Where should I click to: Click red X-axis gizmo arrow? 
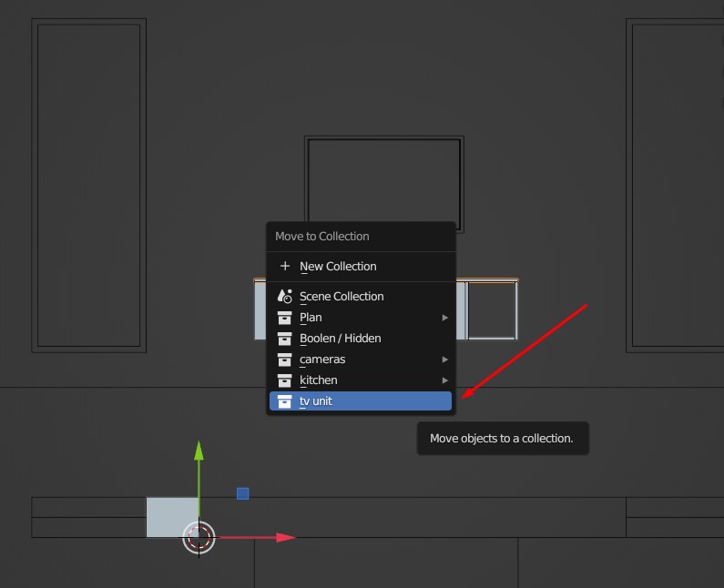tap(286, 537)
